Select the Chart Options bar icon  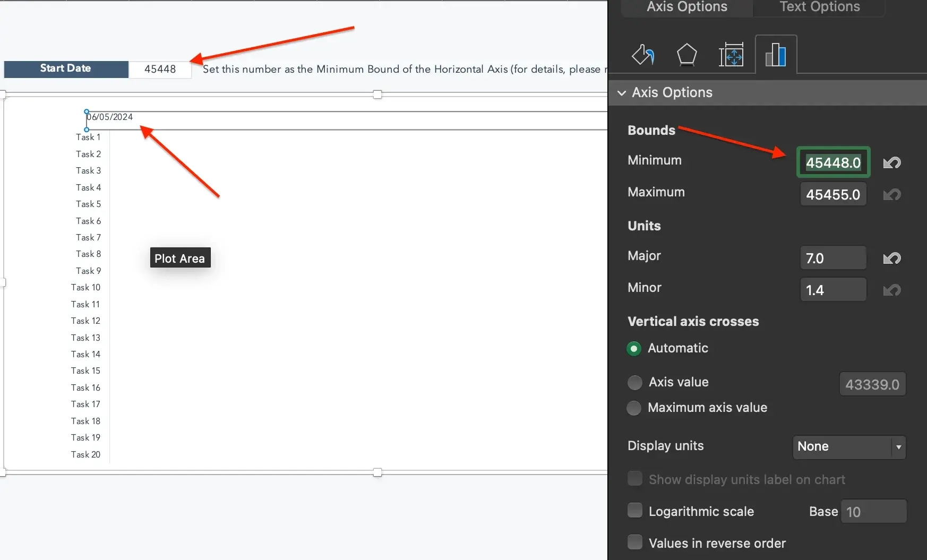point(776,54)
